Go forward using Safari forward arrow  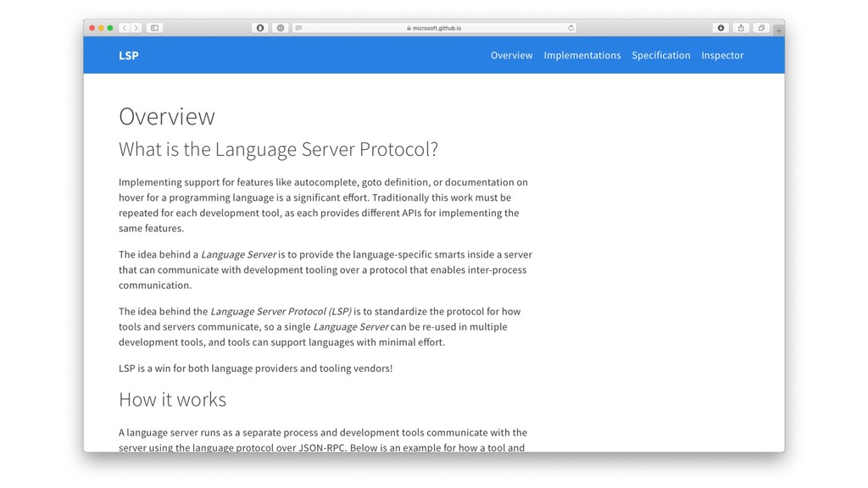pos(136,28)
